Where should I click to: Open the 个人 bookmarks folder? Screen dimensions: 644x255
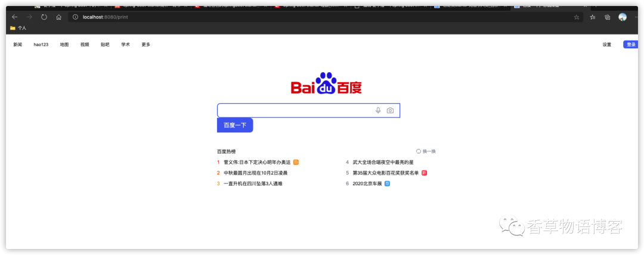18,28
